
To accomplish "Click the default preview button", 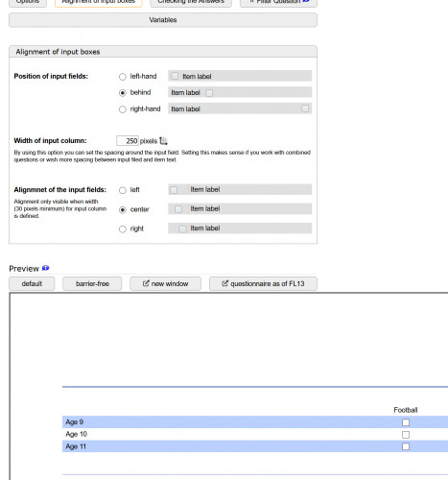I will [32, 283].
